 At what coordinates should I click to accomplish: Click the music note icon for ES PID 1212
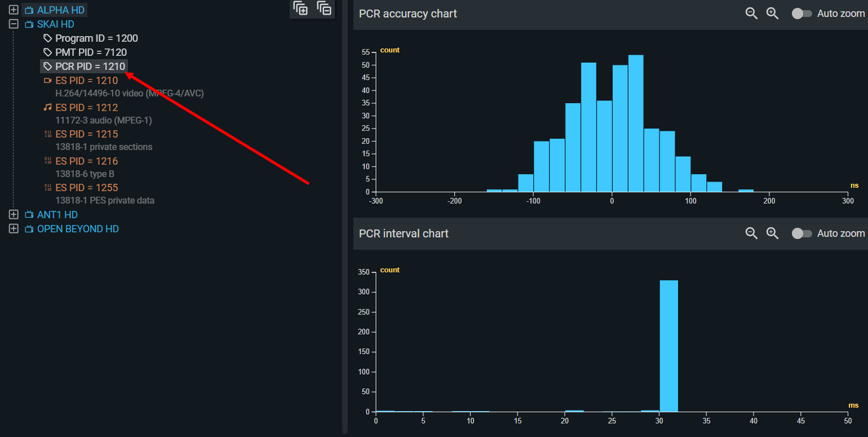click(48, 107)
